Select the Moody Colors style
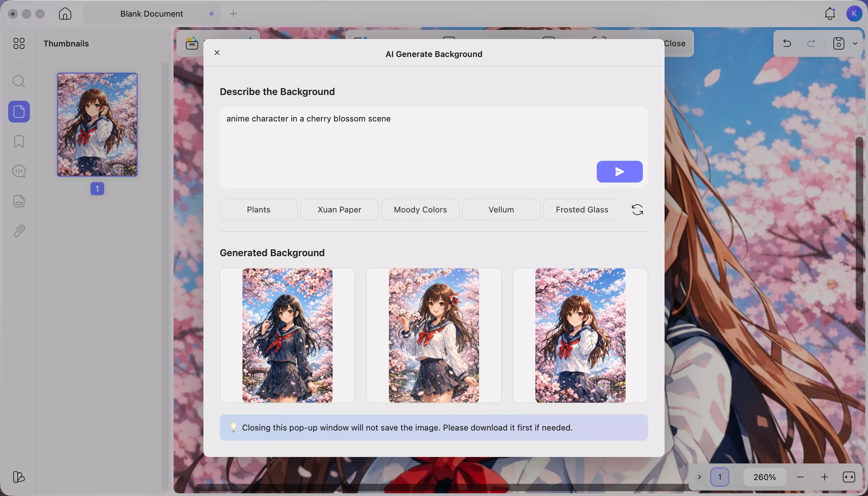The height and width of the screenshot is (496, 868). 420,209
